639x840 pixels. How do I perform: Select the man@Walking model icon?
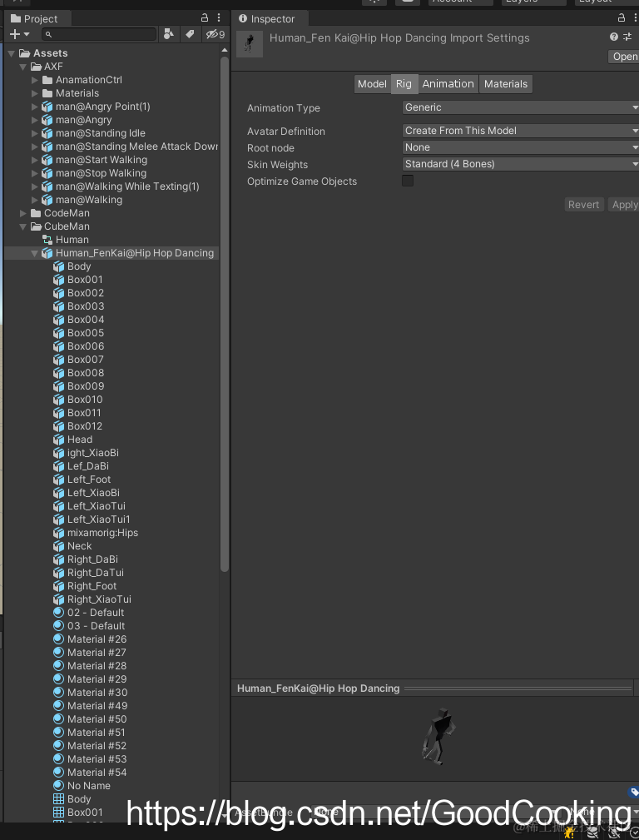pos(47,200)
